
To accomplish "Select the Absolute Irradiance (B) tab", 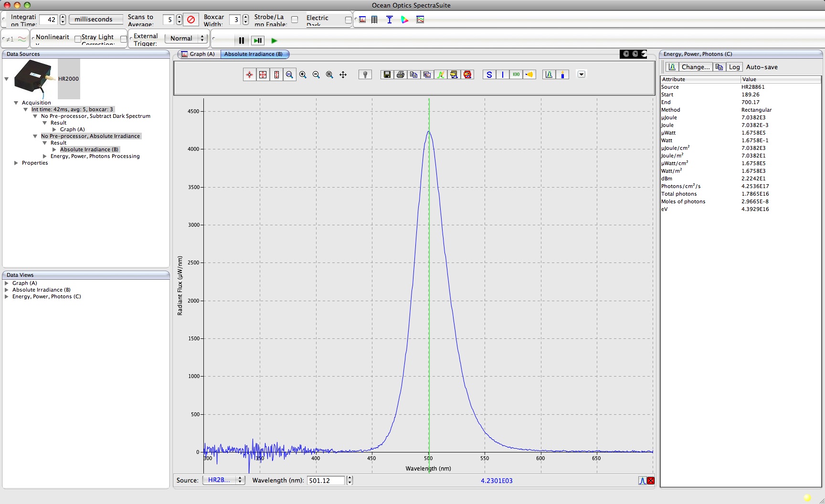I will pyautogui.click(x=254, y=54).
